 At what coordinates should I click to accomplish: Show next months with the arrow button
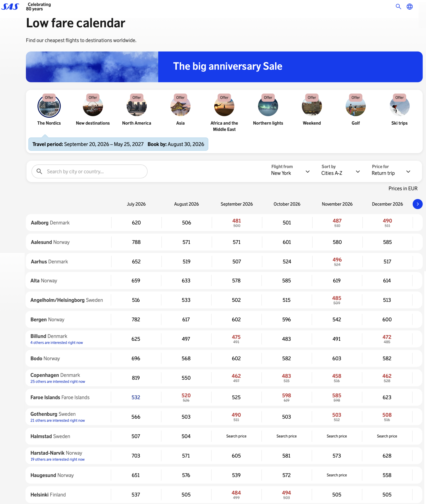[418, 204]
